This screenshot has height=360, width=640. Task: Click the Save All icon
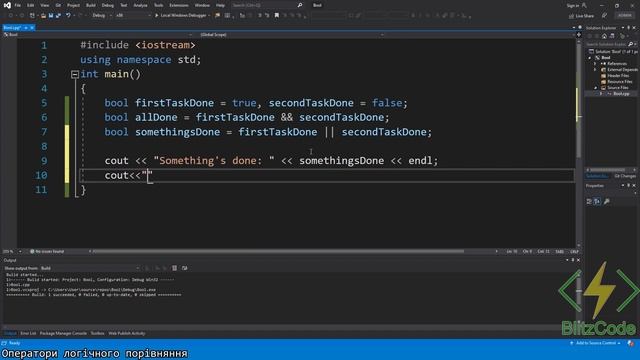tap(58, 16)
